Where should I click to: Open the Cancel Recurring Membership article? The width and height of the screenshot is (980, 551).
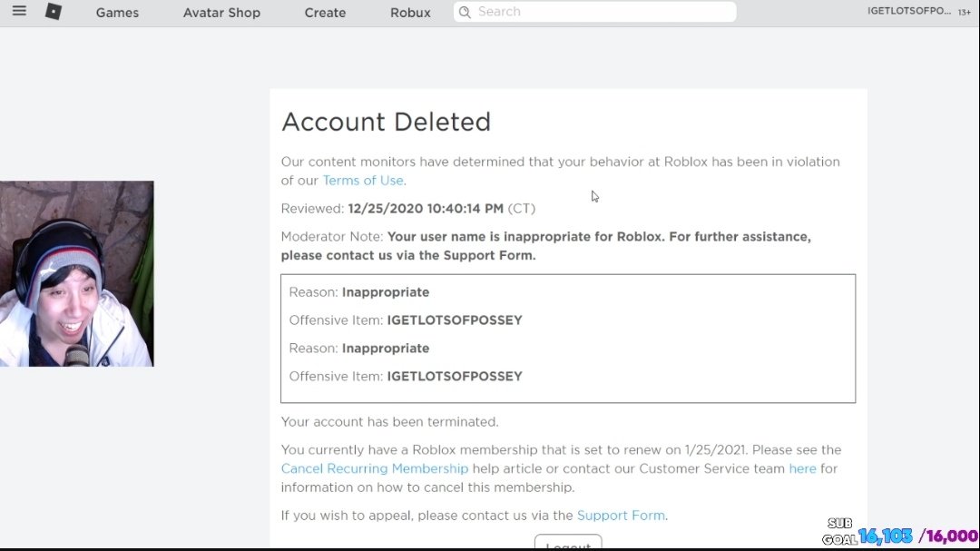pyautogui.click(x=375, y=468)
